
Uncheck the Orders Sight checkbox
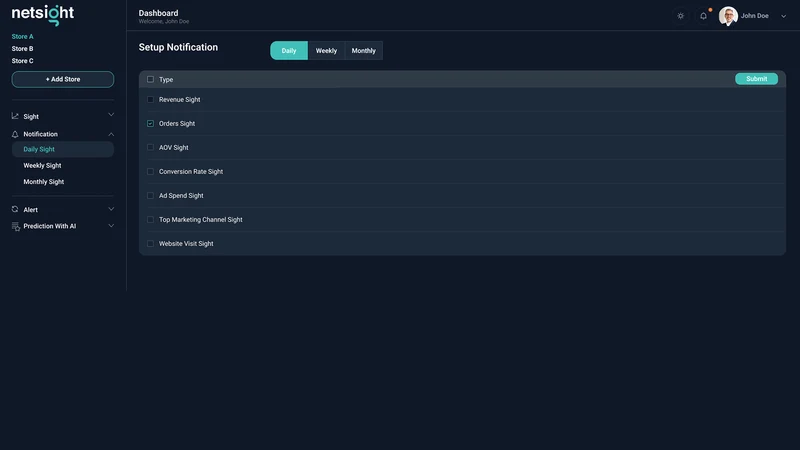click(151, 123)
